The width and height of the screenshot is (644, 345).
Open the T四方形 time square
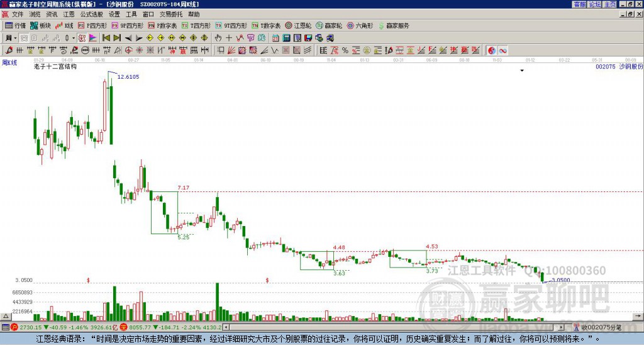coord(196,25)
